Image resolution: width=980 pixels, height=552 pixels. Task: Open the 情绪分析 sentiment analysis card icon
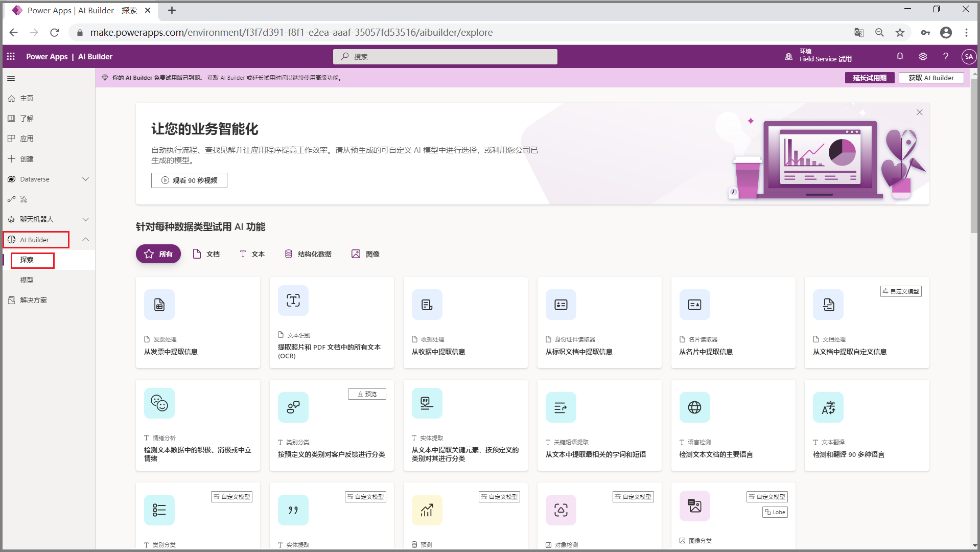click(x=159, y=403)
